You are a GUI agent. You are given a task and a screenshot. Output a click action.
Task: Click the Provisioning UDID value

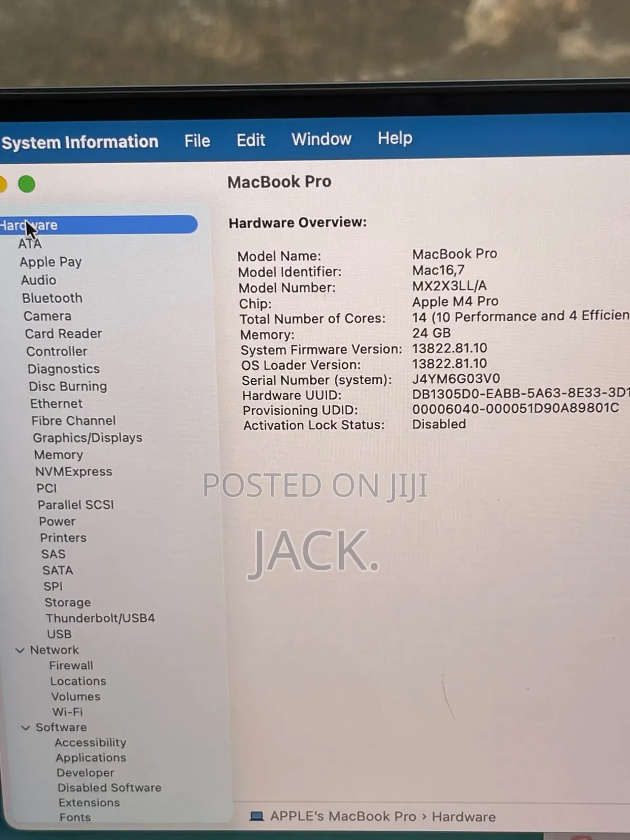[516, 408]
